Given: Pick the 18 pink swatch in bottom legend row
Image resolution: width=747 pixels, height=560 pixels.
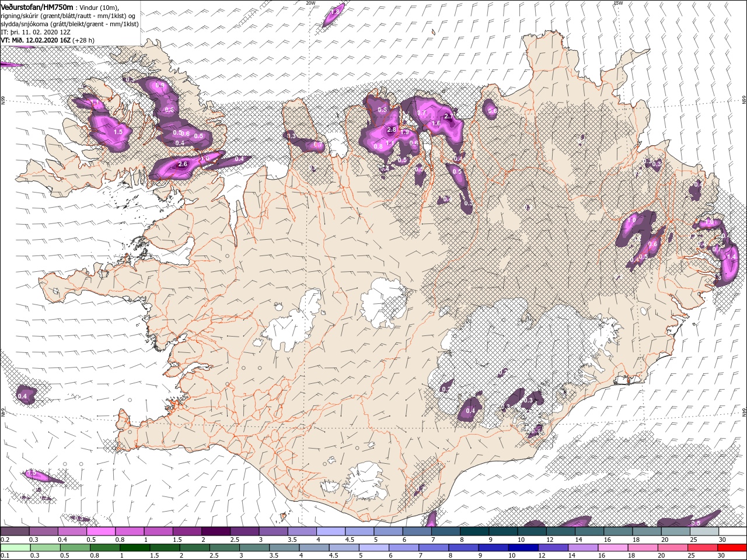Looking at the screenshot, I should point(641,548).
